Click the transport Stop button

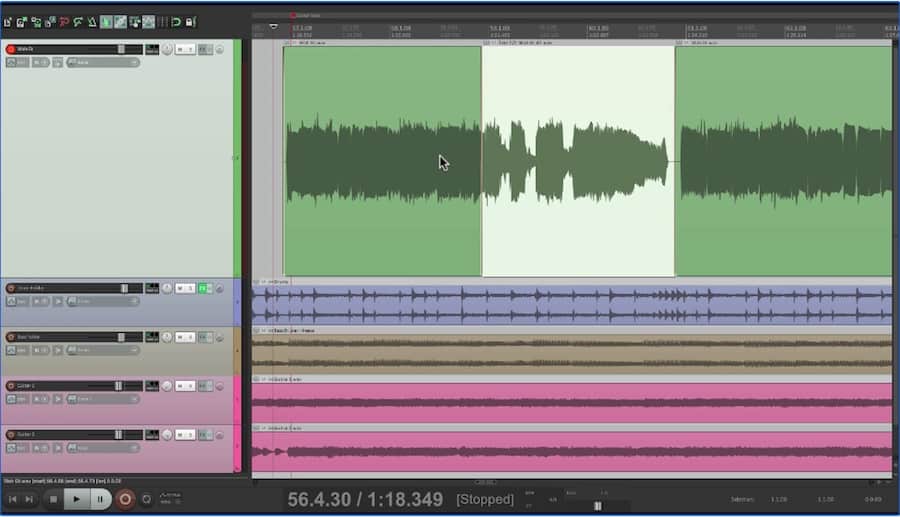(x=53, y=499)
